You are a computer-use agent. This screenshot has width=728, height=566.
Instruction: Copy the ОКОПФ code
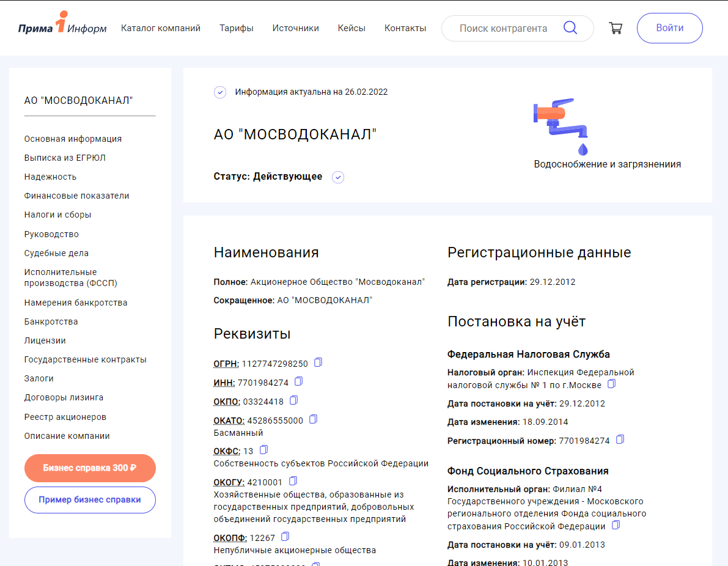pyautogui.click(x=285, y=537)
